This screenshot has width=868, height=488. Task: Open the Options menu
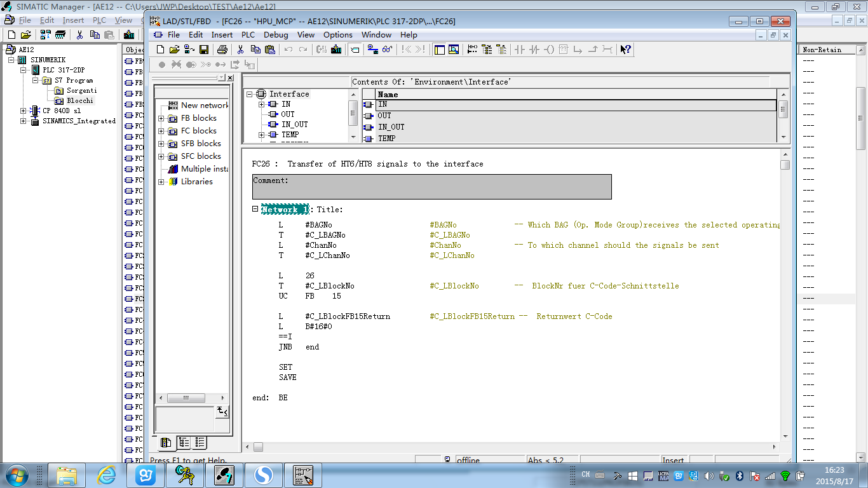tap(337, 35)
